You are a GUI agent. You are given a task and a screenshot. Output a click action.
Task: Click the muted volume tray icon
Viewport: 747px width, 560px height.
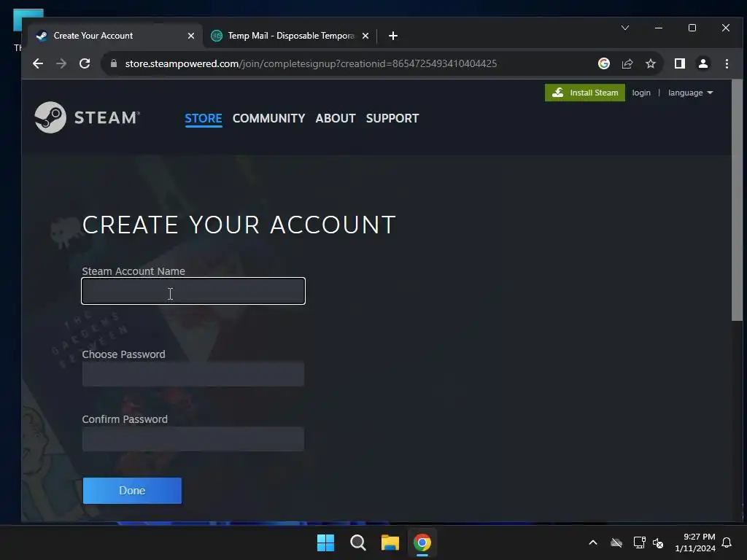coord(658,542)
